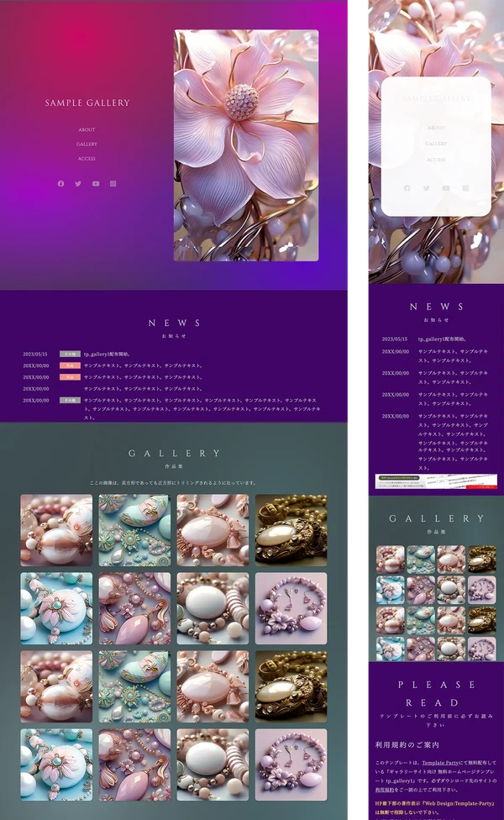Tap the faded Instagram icon in mobile preview
The image size is (504, 820).
pos(465,188)
